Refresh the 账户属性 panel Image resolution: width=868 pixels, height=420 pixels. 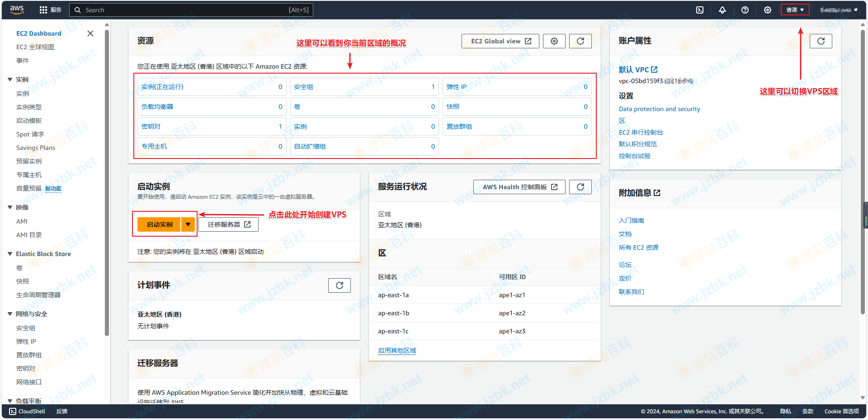pyautogui.click(x=821, y=41)
